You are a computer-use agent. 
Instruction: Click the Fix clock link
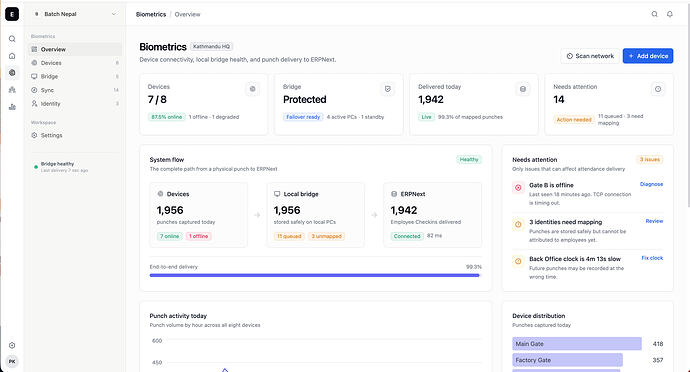pos(652,258)
